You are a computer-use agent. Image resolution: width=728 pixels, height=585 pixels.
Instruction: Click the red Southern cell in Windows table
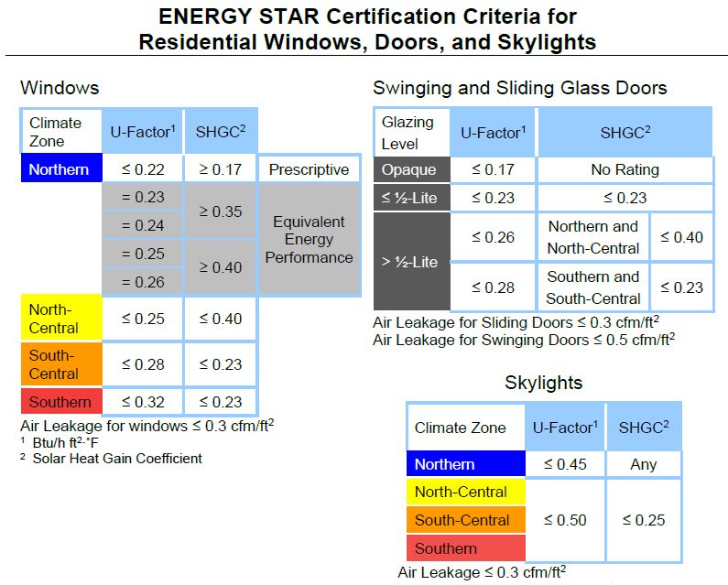click(x=61, y=402)
